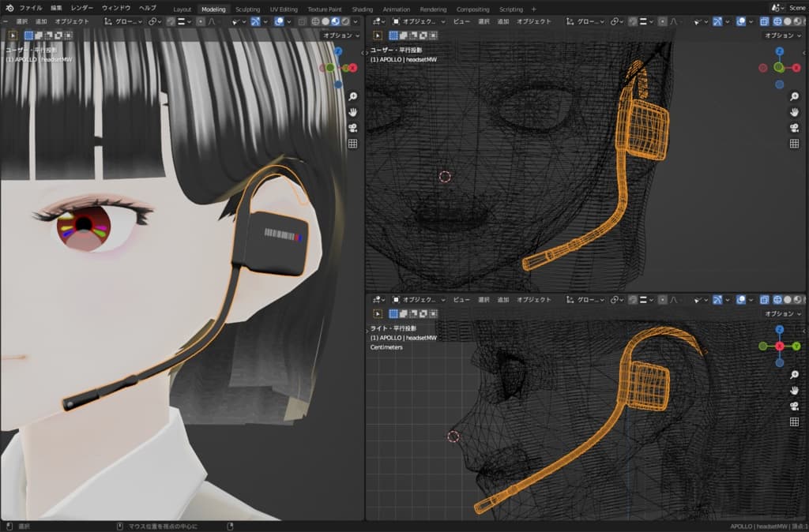The height and width of the screenshot is (532, 809).
Task: Open the オブジェクト mode dropdown in the top-right viewport
Action: (420, 21)
